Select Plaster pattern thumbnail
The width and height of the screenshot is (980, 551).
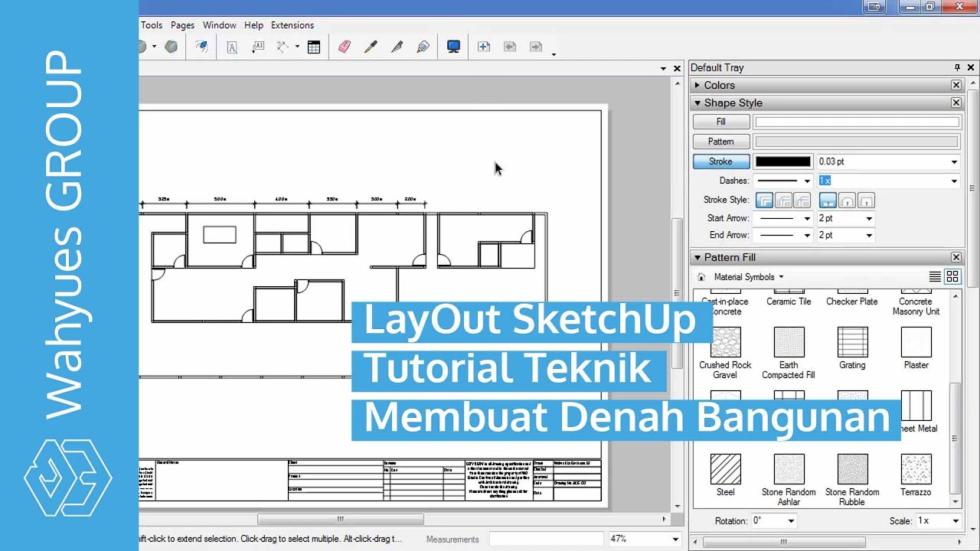pyautogui.click(x=916, y=342)
